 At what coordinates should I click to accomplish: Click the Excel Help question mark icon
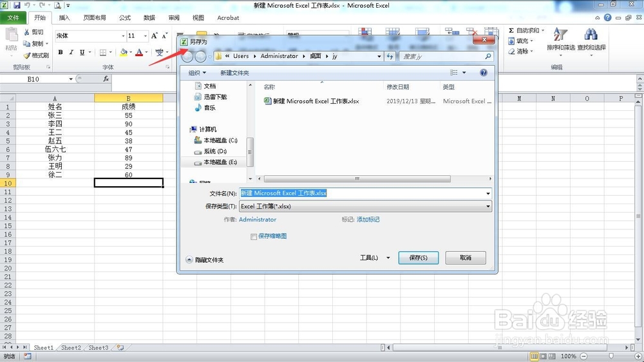click(607, 17)
